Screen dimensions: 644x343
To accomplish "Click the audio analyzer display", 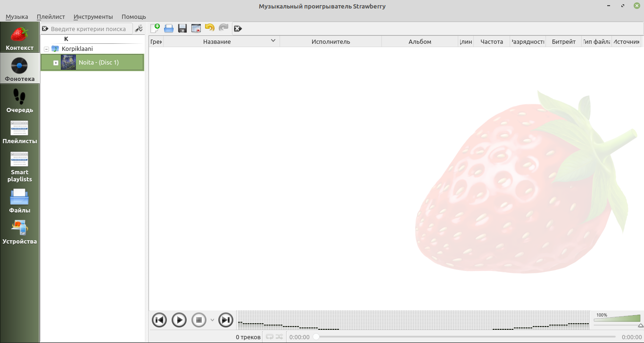I will click(413, 320).
